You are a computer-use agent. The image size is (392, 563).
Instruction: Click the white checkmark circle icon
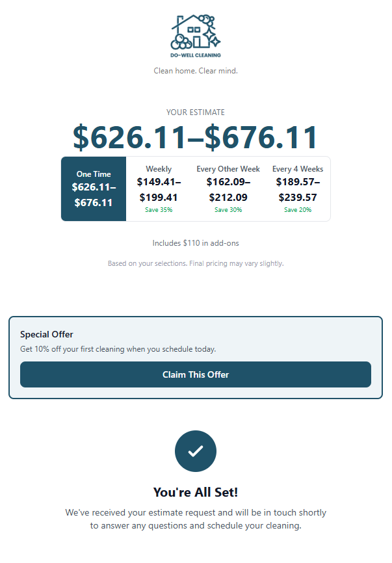[196, 451]
